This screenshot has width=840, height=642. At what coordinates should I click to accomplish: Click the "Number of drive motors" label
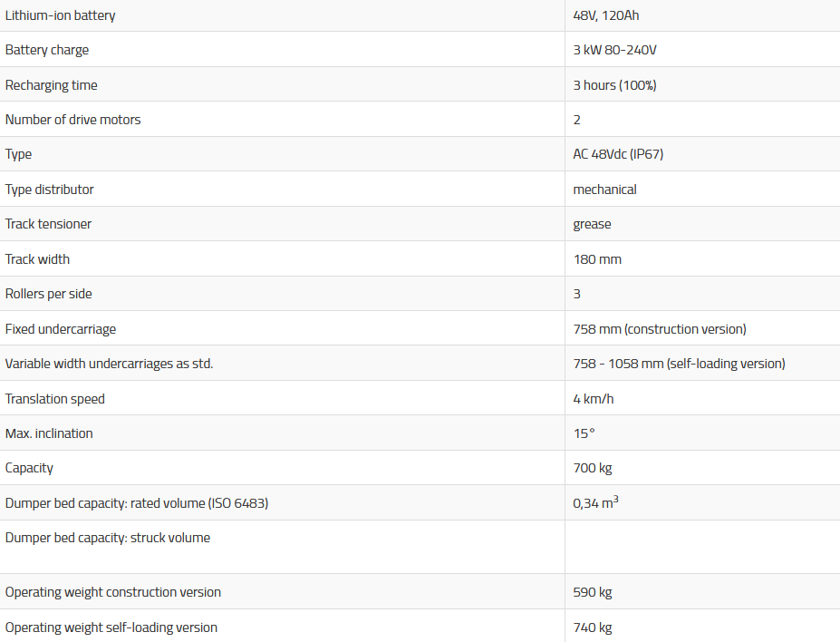point(73,120)
